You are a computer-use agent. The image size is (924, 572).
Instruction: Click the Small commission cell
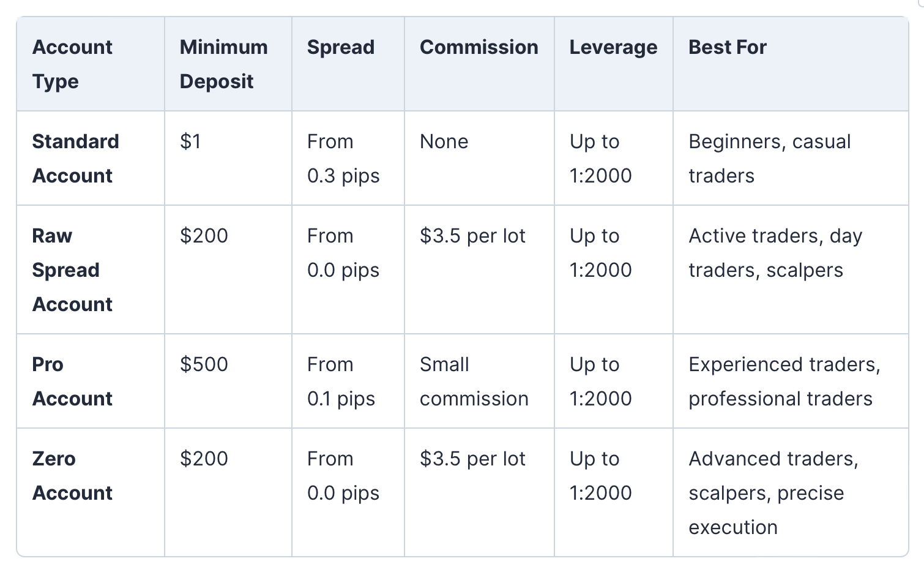pos(474,381)
